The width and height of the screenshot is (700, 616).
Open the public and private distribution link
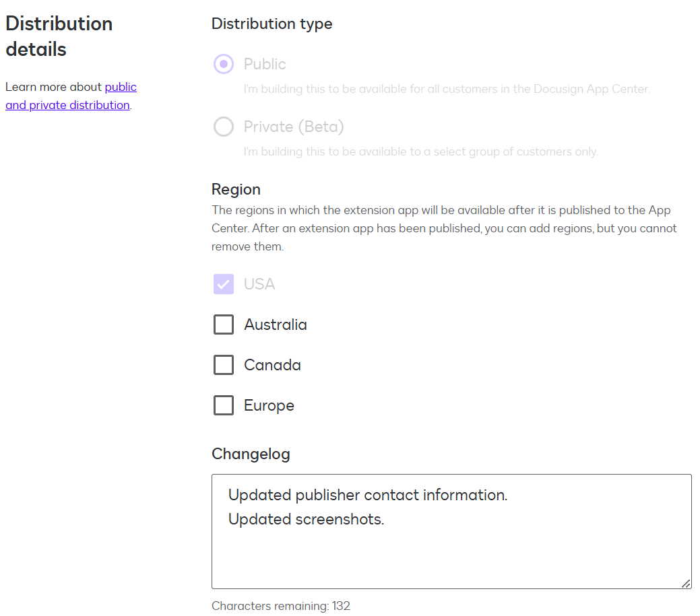pyautogui.click(x=71, y=96)
